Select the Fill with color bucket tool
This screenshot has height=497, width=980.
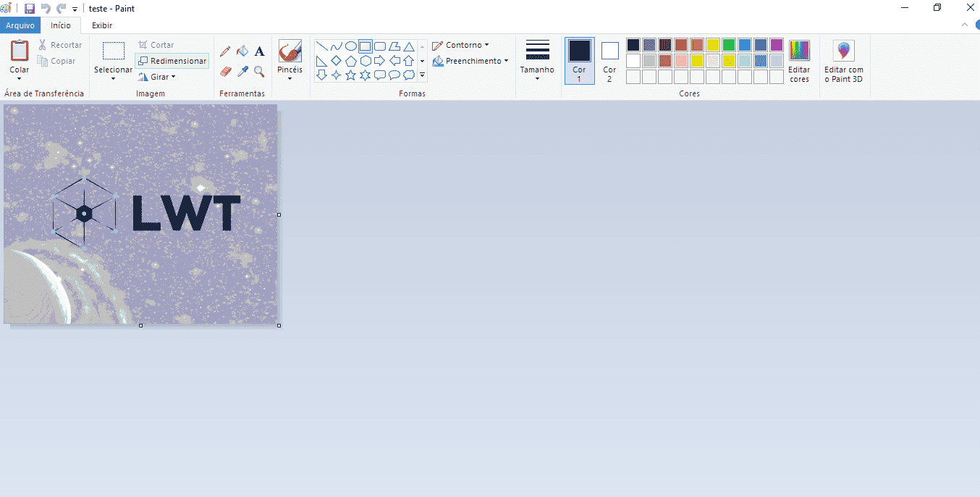242,51
